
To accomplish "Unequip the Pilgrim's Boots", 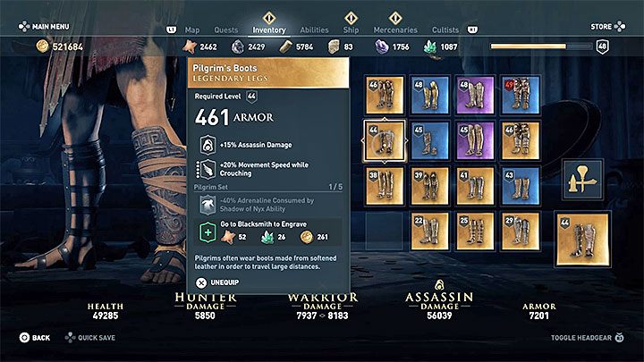I will [x=217, y=282].
